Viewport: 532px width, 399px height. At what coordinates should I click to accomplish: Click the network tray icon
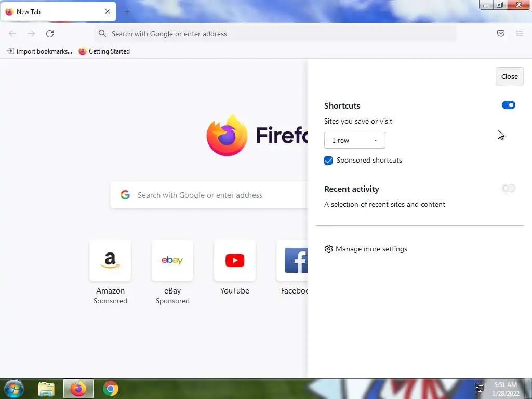[480, 389]
